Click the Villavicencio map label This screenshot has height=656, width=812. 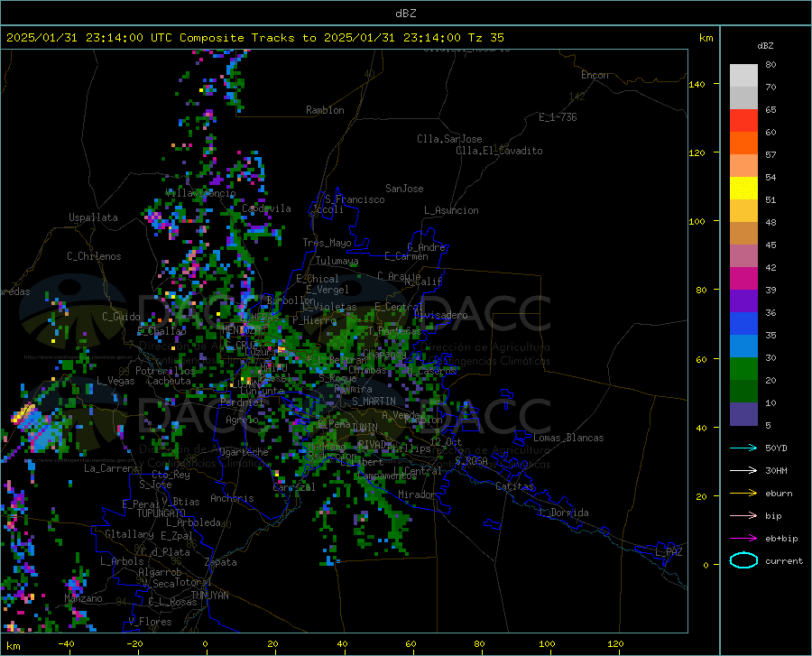[x=200, y=193]
